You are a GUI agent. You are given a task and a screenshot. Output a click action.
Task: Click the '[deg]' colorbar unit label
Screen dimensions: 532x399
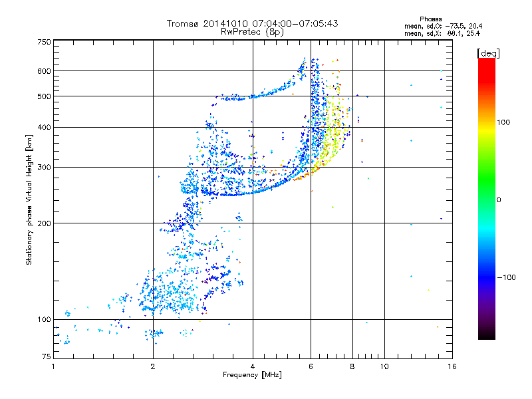coord(488,53)
